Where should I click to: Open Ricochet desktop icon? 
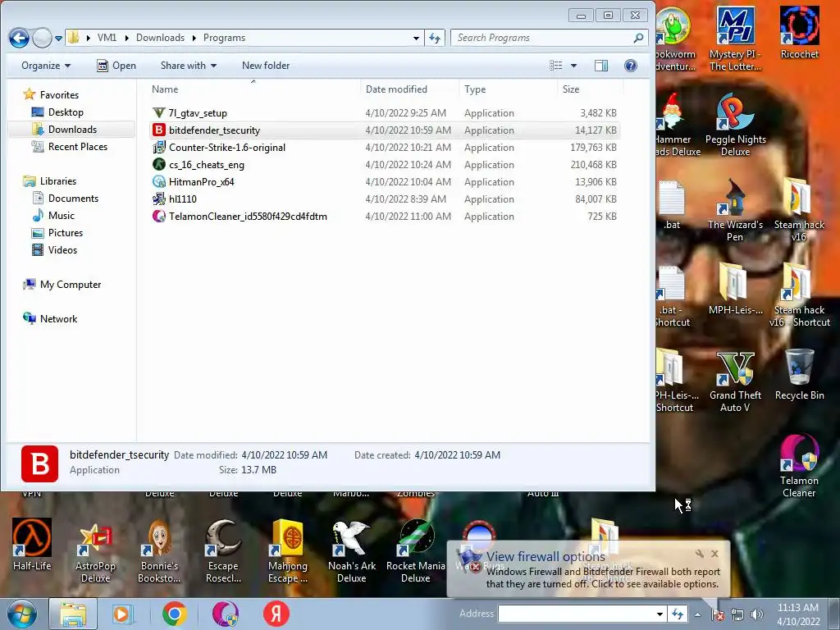pyautogui.click(x=799, y=33)
